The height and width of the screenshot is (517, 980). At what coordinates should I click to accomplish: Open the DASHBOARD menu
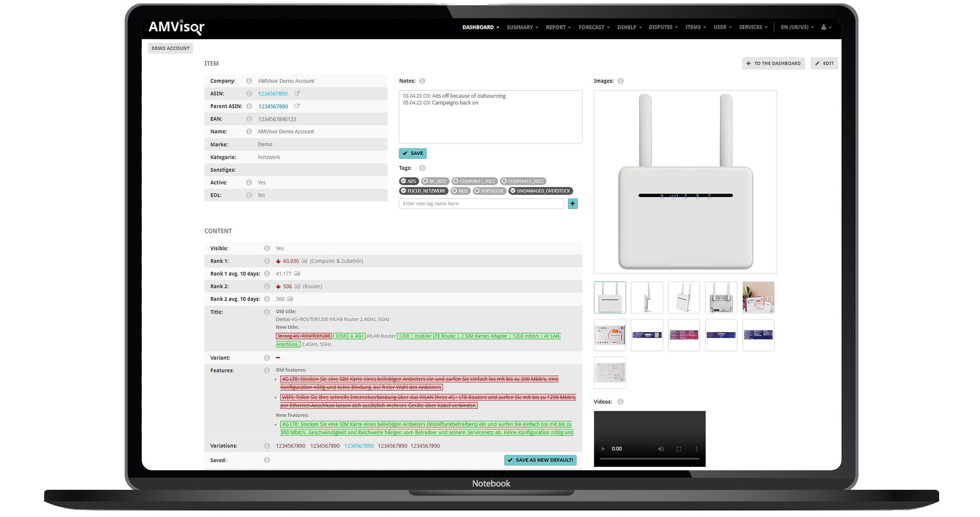click(480, 27)
